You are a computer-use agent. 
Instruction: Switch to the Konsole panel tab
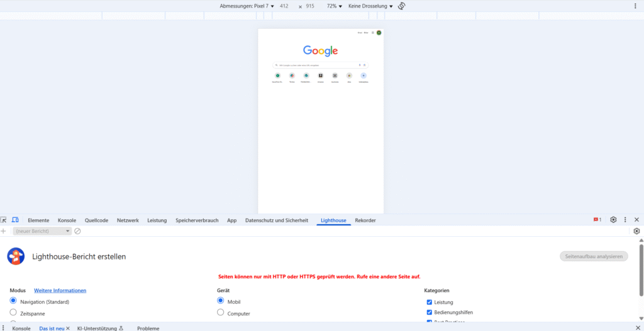[67, 220]
